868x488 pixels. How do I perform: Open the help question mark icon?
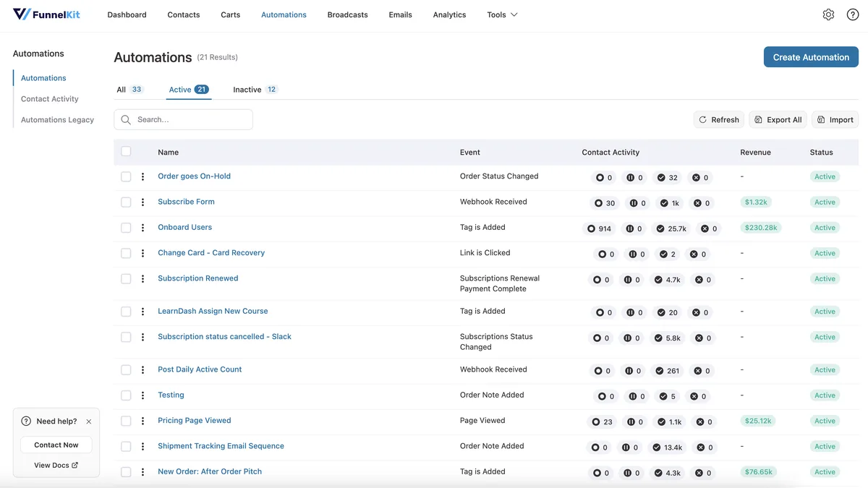[853, 14]
